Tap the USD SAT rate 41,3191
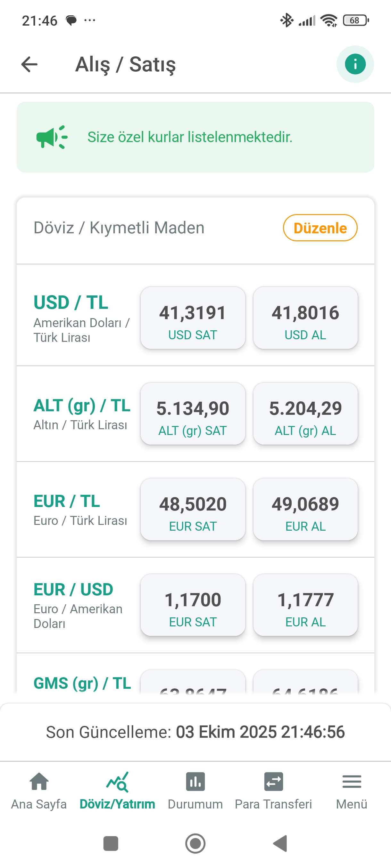This screenshot has height=868, width=391. point(193,318)
